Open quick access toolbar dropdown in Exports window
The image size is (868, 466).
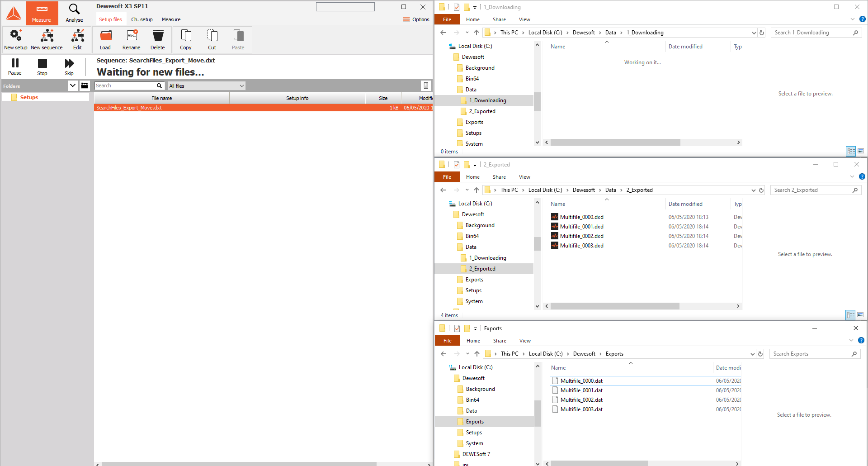click(475, 329)
